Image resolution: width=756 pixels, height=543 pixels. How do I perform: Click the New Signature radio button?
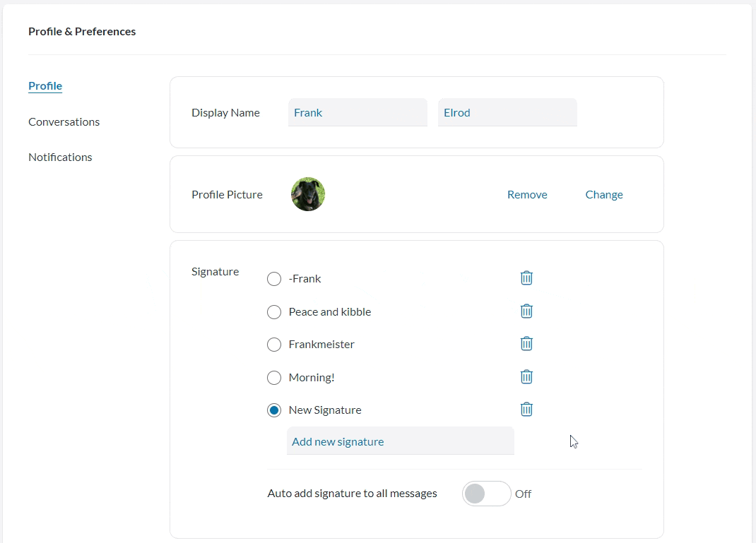pos(274,410)
